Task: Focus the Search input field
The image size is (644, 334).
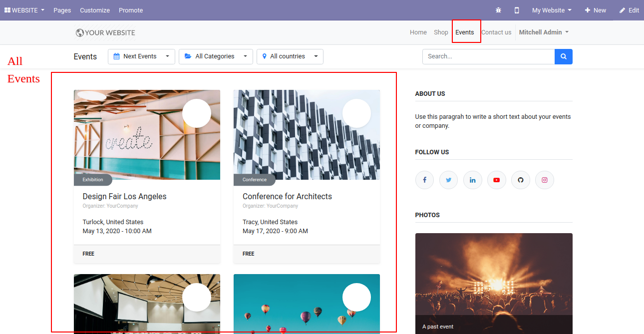Action: pos(489,56)
